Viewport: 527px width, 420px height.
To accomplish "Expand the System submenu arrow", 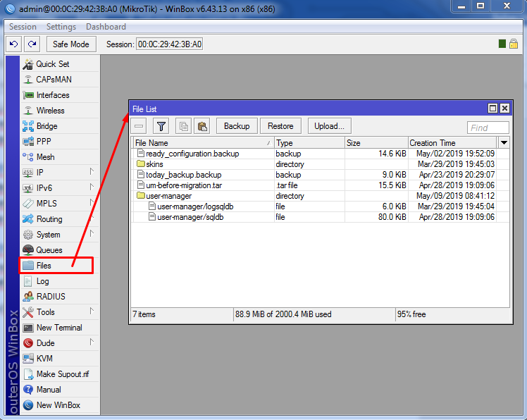I will pyautogui.click(x=92, y=233).
